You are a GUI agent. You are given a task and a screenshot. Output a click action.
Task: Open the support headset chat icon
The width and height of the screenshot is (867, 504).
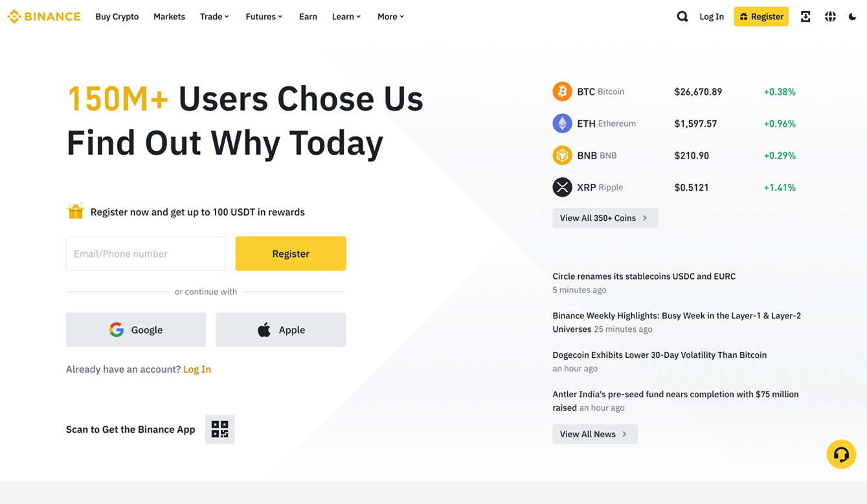(841, 454)
